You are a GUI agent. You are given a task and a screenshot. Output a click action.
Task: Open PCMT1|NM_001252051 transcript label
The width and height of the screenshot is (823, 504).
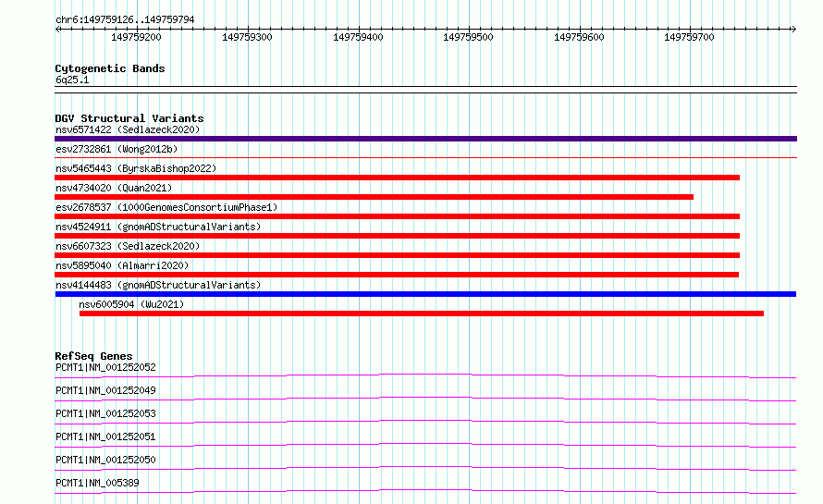(105, 436)
